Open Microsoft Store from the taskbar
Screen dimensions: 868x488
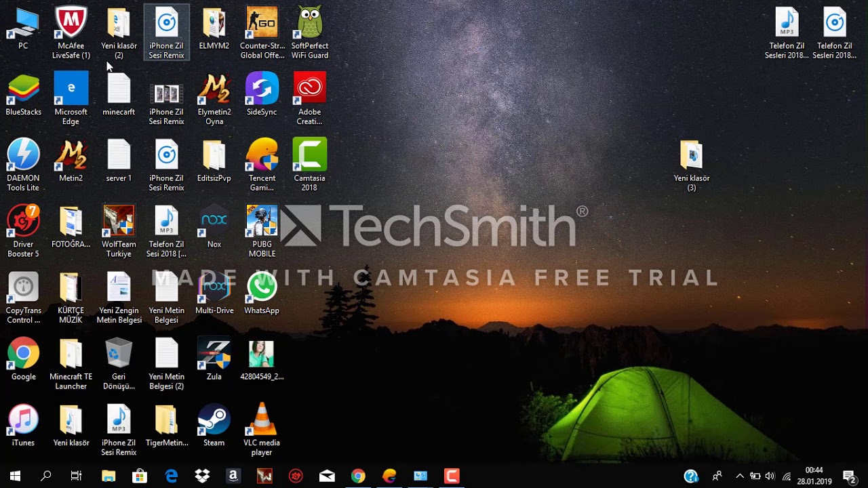pos(140,476)
